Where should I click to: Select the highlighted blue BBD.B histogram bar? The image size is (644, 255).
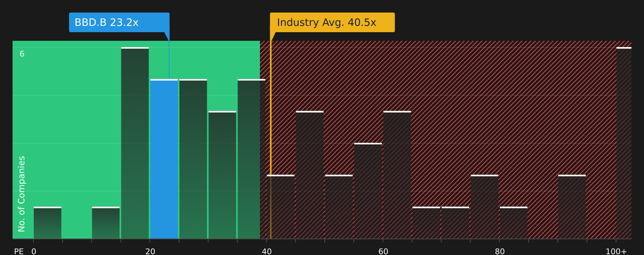pyautogui.click(x=164, y=159)
